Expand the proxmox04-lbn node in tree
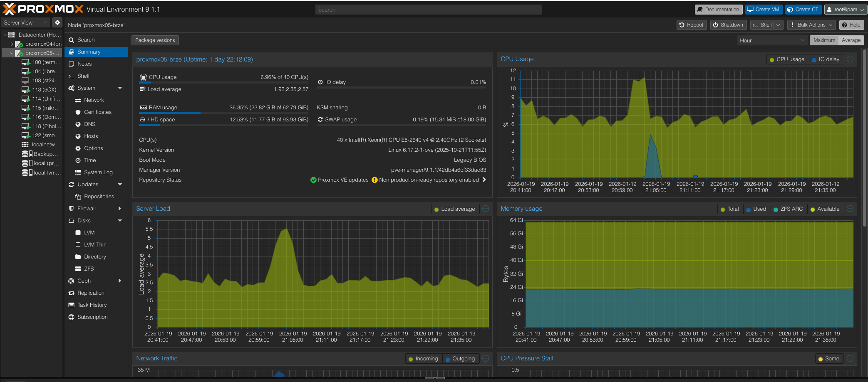 (x=12, y=44)
